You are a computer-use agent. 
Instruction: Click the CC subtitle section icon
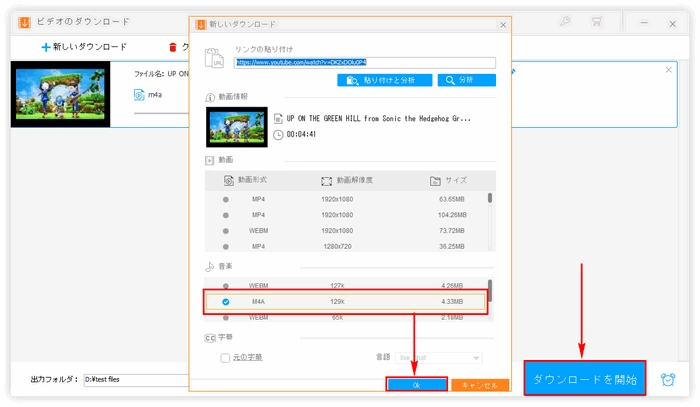tap(210, 337)
